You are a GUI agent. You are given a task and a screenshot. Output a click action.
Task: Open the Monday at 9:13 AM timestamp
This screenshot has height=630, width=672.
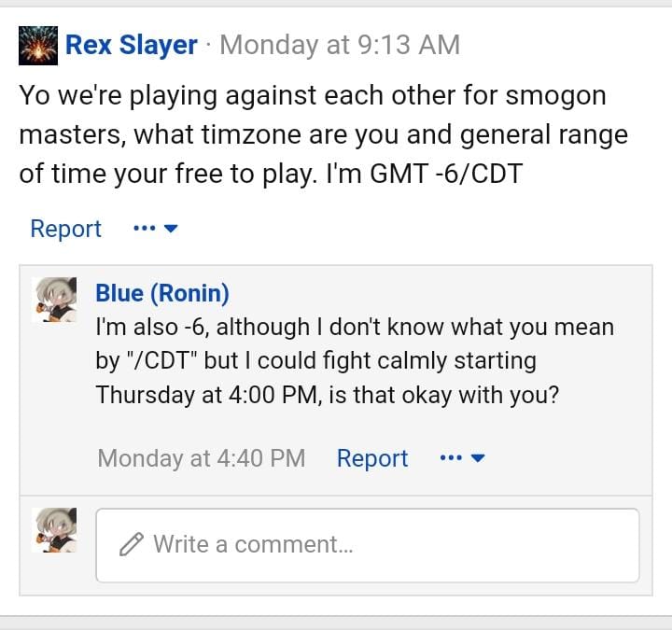pyautogui.click(x=340, y=45)
